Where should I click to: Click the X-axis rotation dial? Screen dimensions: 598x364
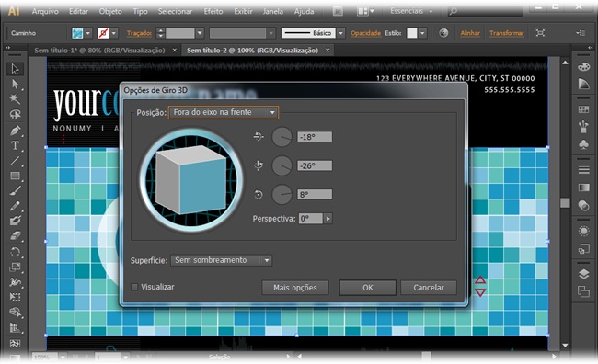click(282, 137)
